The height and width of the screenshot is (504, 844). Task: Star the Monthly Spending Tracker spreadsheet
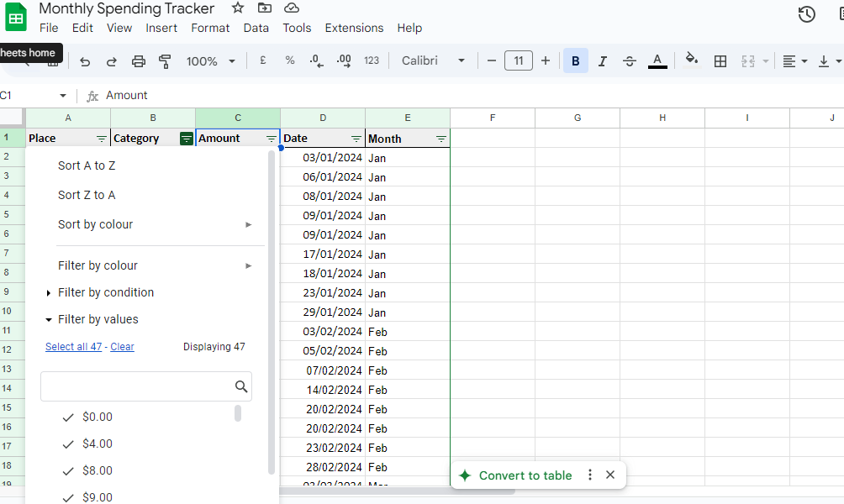click(237, 8)
